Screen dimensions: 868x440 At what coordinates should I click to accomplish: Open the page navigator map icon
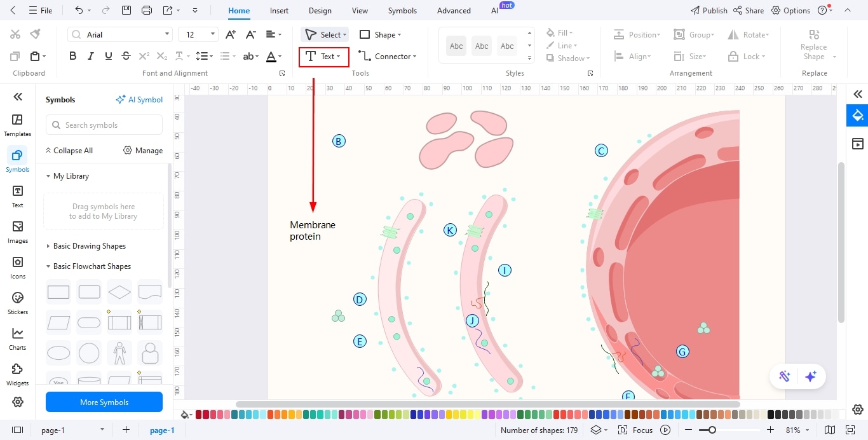point(830,430)
